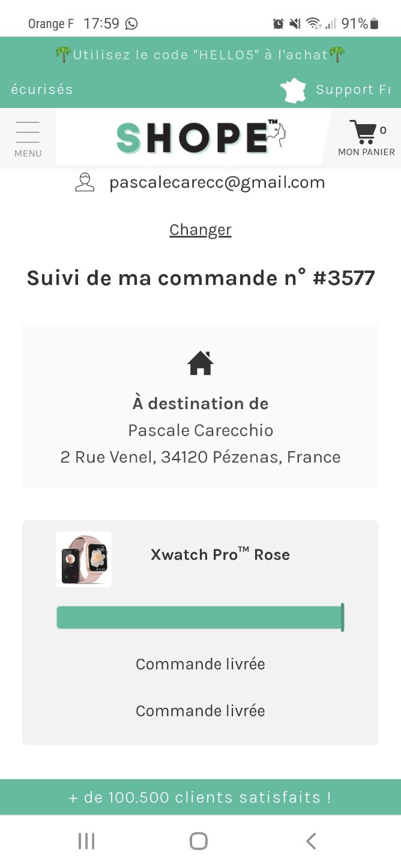This screenshot has height=868, width=401.
Task: Open Android recent apps button
Action: (86, 841)
